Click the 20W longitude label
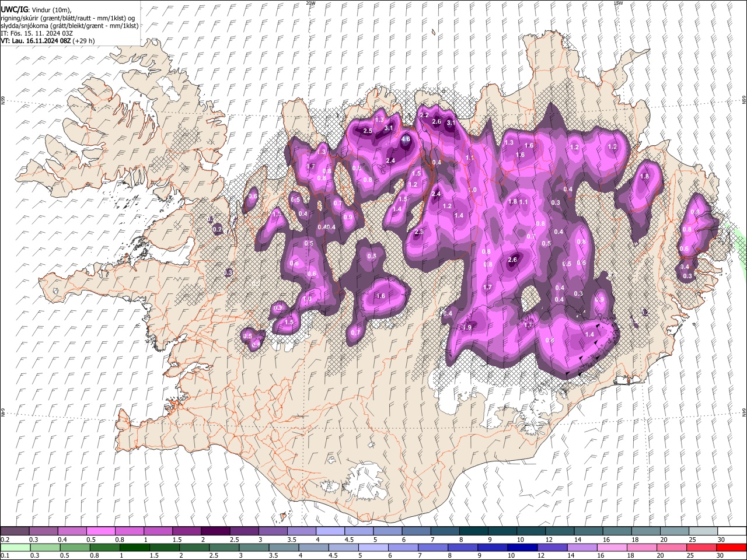 310,3
